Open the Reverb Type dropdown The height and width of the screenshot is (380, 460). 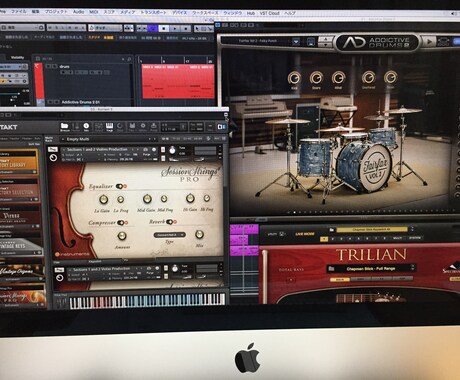pos(170,235)
